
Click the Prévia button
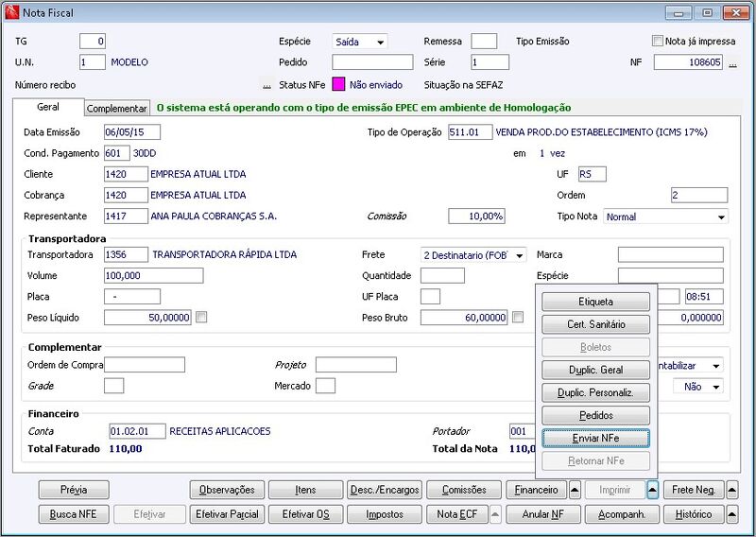click(74, 490)
